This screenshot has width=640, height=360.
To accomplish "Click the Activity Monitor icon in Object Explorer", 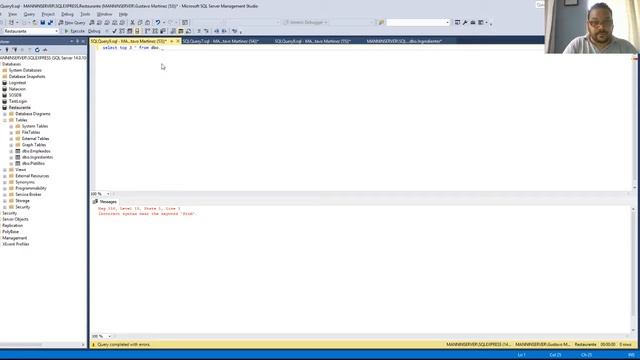I will pyautogui.click(x=45, y=50).
